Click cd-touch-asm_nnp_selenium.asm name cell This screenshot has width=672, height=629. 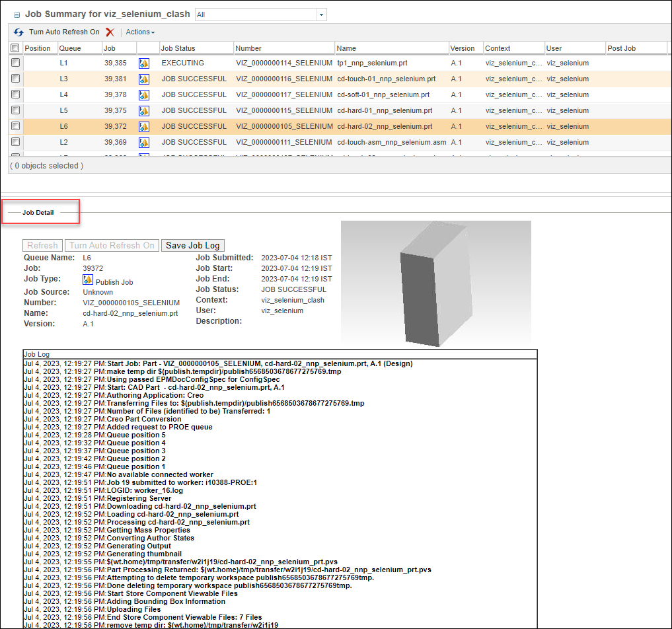[x=392, y=142]
